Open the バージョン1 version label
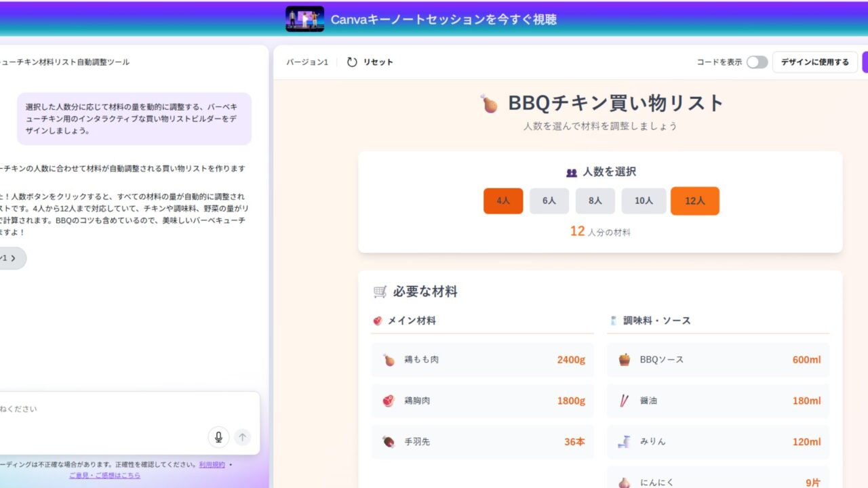This screenshot has width=868, height=488. pyautogui.click(x=307, y=62)
